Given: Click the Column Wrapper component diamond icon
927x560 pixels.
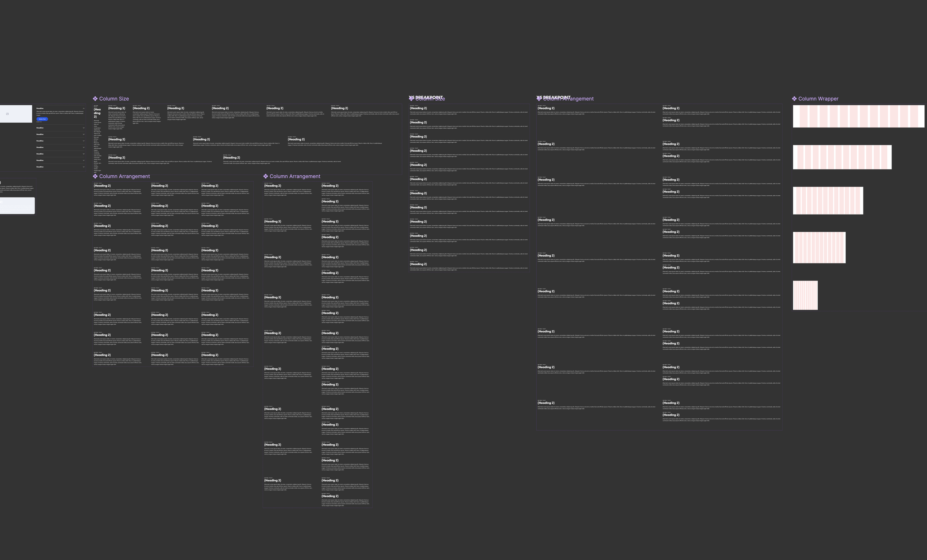Looking at the screenshot, I should pos(794,99).
